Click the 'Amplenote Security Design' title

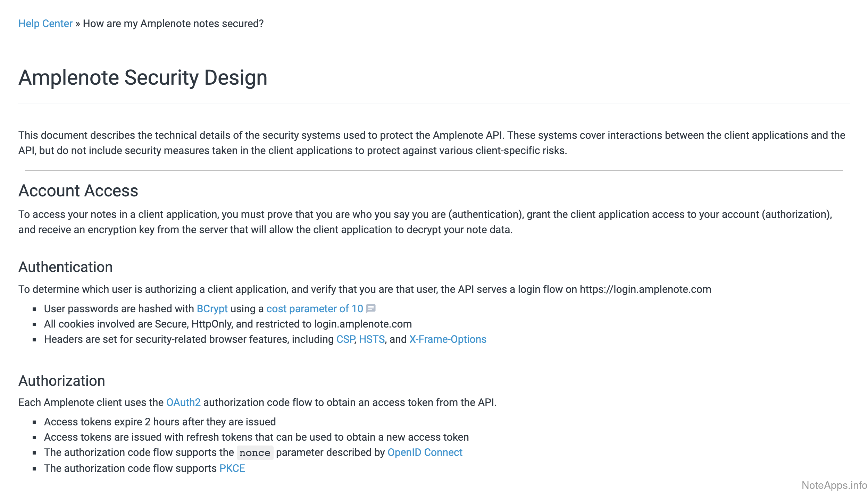coord(143,77)
